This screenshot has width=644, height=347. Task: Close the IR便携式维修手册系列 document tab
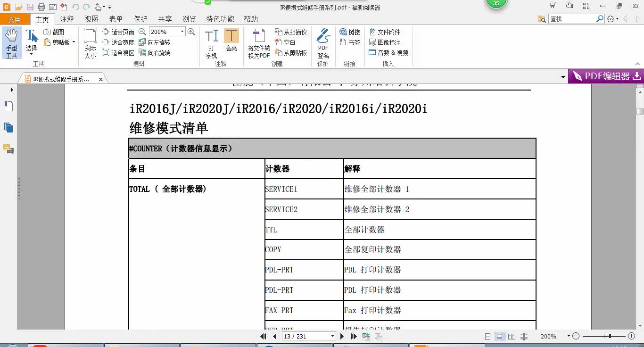101,80
